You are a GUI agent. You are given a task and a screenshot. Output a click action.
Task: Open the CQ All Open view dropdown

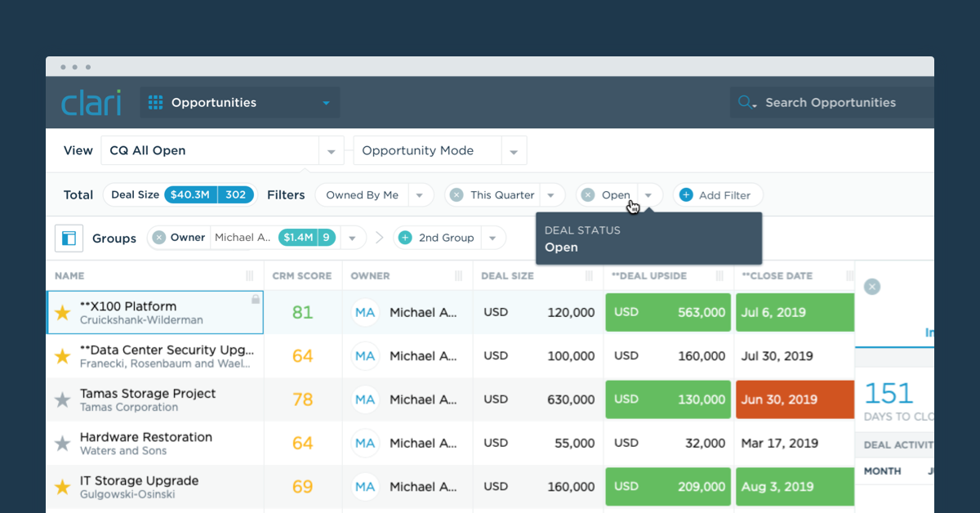click(331, 150)
